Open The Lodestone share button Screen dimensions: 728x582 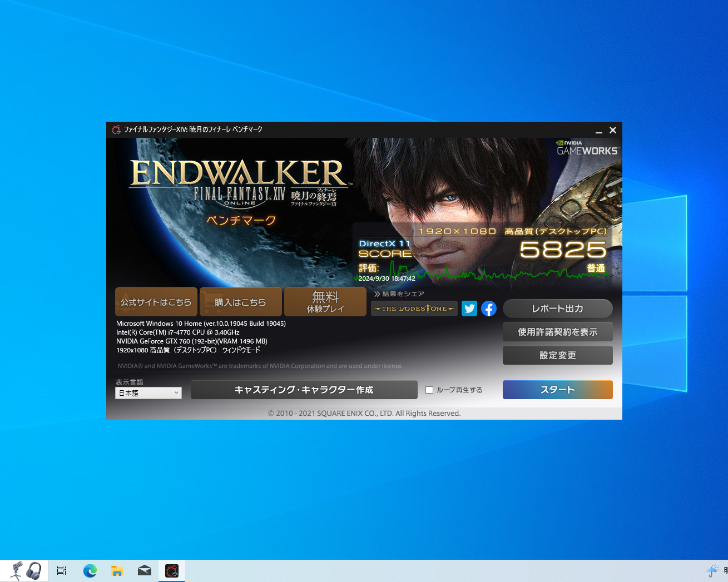coord(414,309)
